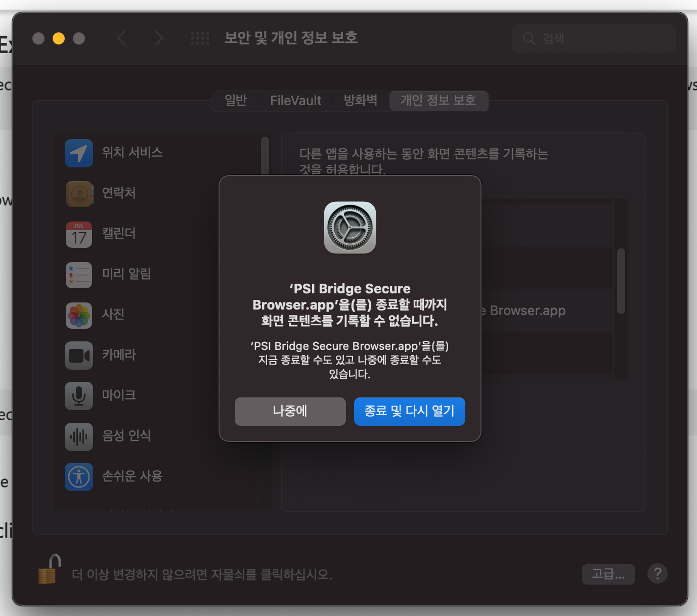The image size is (697, 616).
Task: Select 연락처 list entry text
Action: (119, 193)
